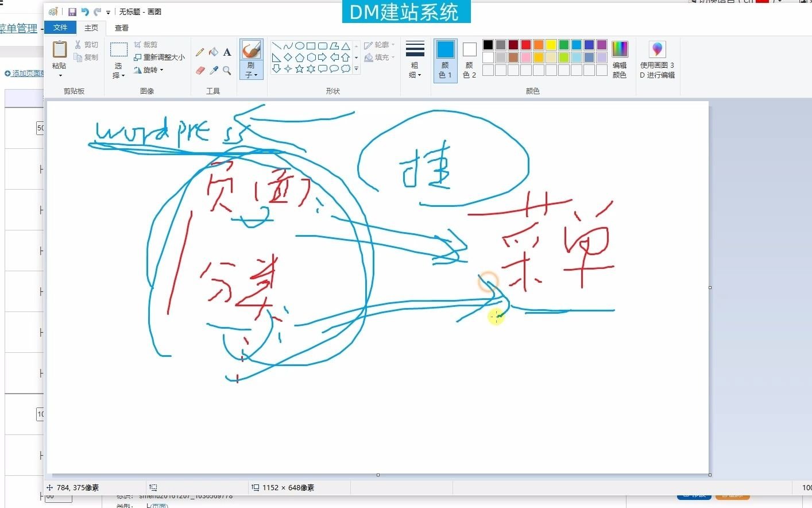
Task: Select the Color picker eyedropper tool
Action: pos(214,70)
